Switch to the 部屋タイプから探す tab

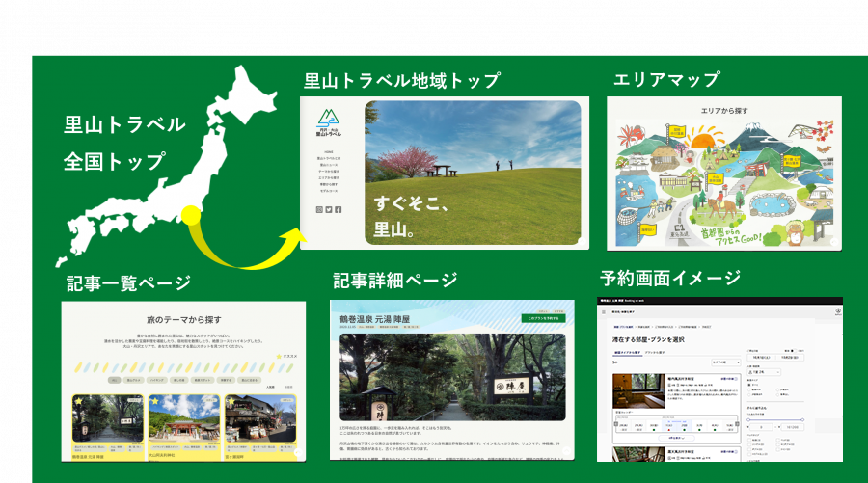pyautogui.click(x=628, y=353)
